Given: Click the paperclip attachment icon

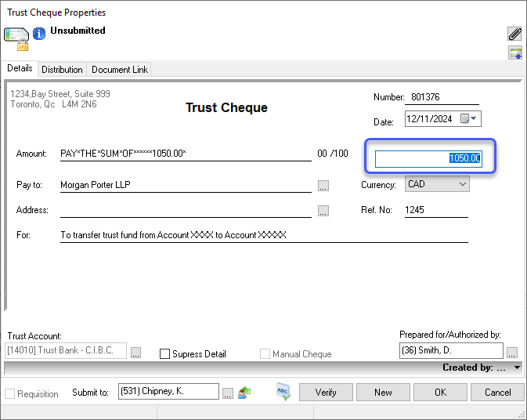Looking at the screenshot, I should (514, 34).
